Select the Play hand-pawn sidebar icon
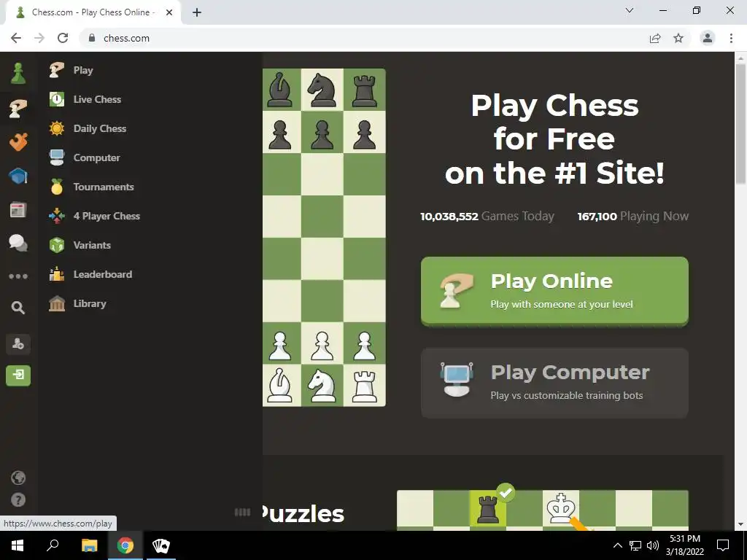747x560 pixels. tap(18, 109)
